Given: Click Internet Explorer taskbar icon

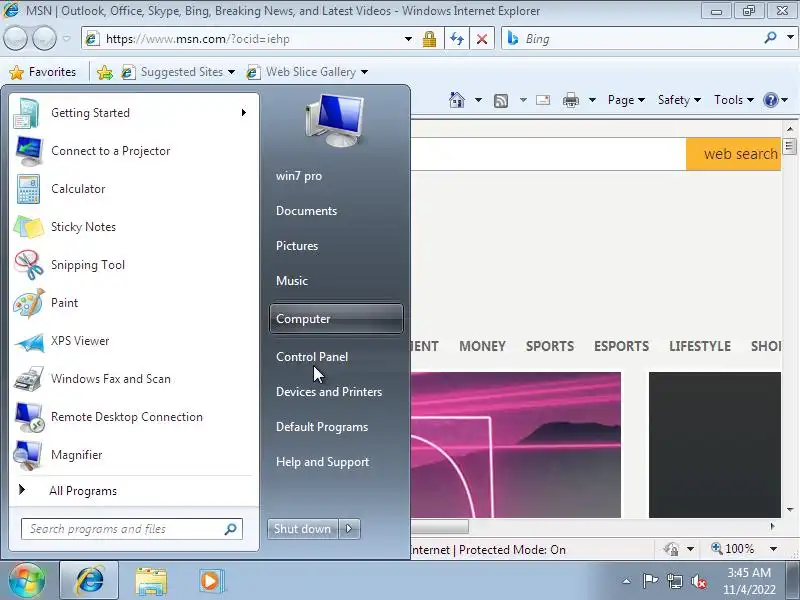Looking at the screenshot, I should coord(89,580).
